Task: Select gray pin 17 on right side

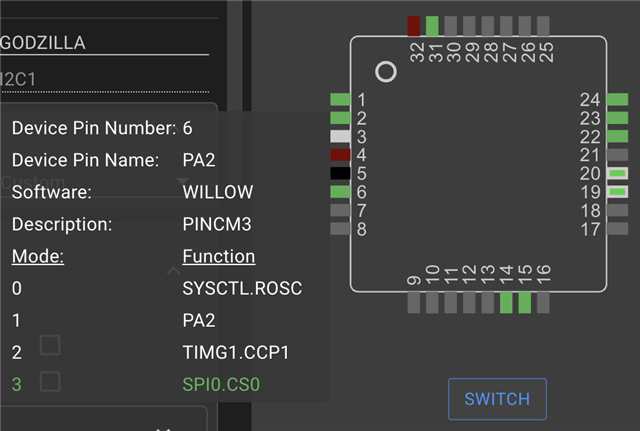Action: (618, 229)
